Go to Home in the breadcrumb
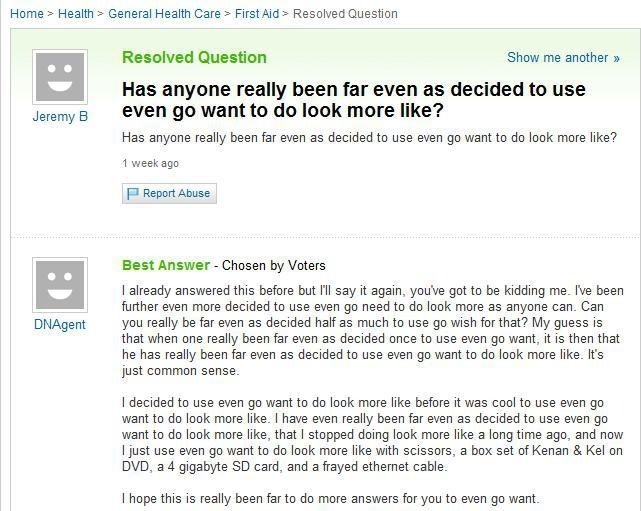Screen dimensions: 641x511 (x=27, y=13)
